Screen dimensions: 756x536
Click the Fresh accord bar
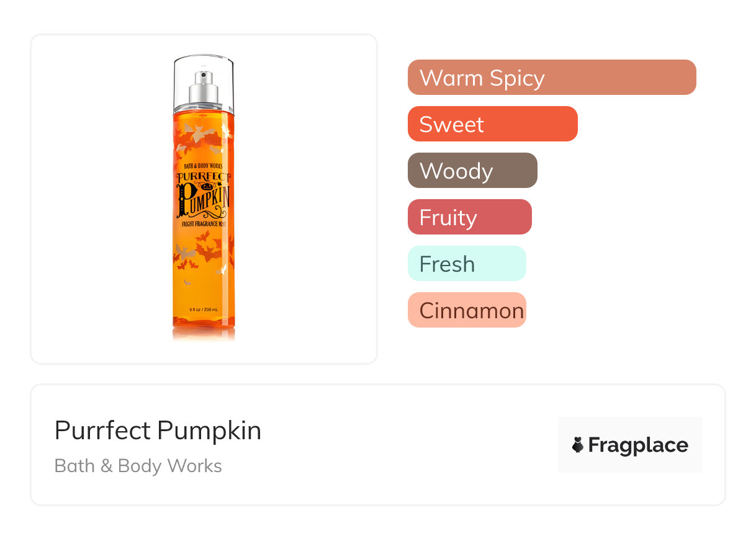tap(466, 264)
